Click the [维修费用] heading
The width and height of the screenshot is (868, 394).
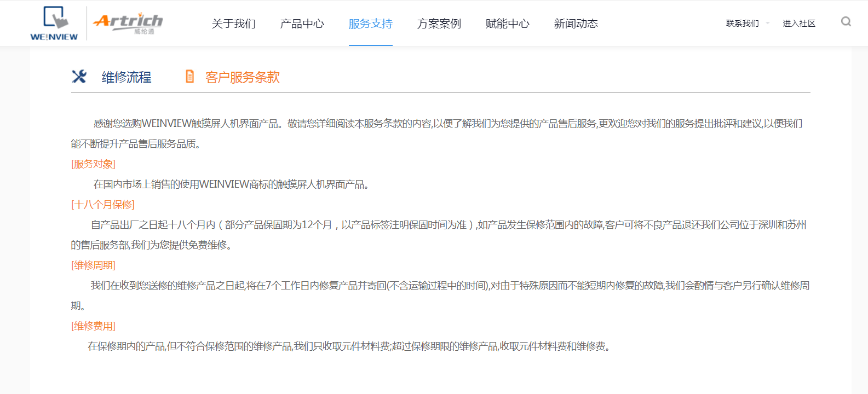pos(93,326)
